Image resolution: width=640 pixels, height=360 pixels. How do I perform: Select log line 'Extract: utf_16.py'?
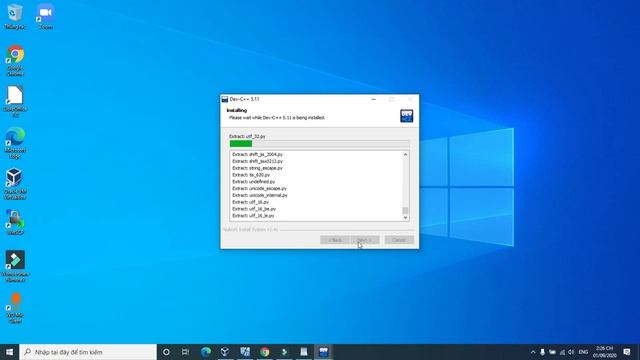point(251,202)
